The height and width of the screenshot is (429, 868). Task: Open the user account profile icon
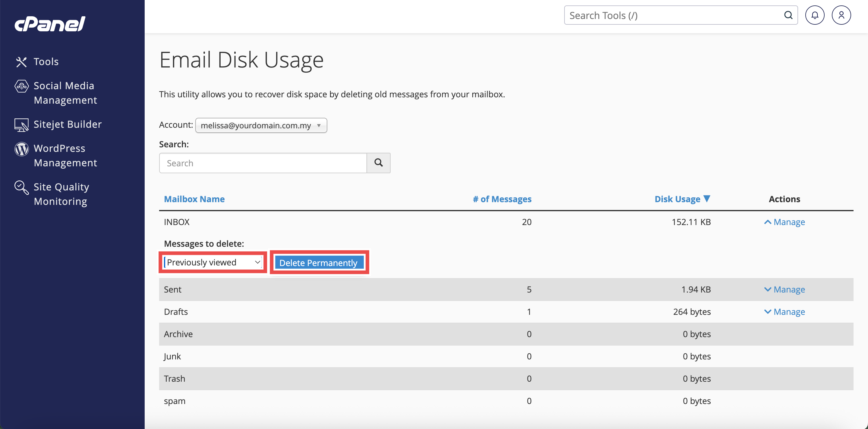(x=841, y=15)
